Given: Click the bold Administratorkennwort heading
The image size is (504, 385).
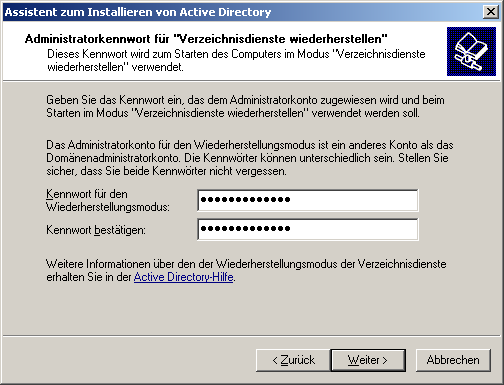Looking at the screenshot, I should click(206, 39).
